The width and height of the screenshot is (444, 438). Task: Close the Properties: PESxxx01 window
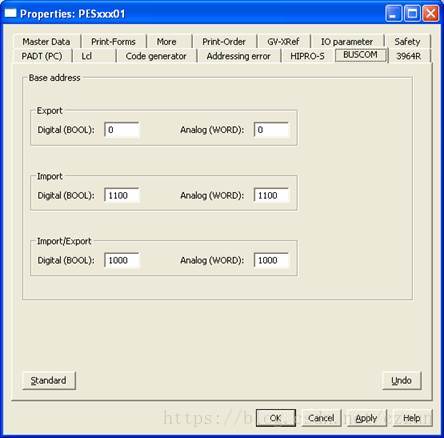pyautogui.click(x=431, y=14)
